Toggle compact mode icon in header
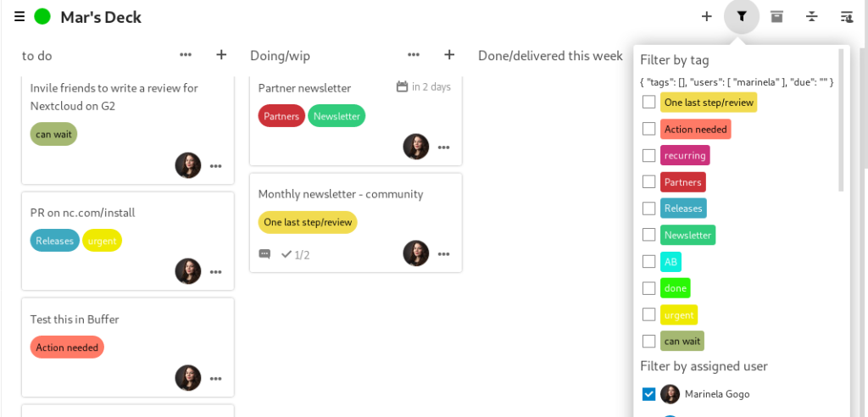Screen dimensions: 868x417 812,16
